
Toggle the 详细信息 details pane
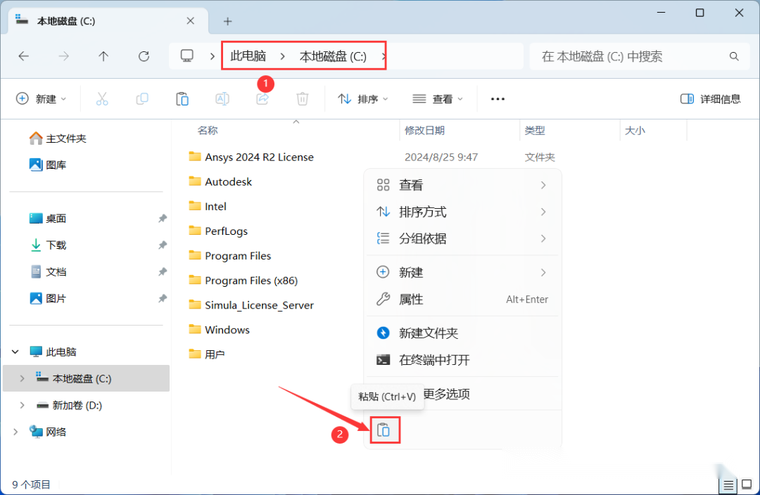711,99
